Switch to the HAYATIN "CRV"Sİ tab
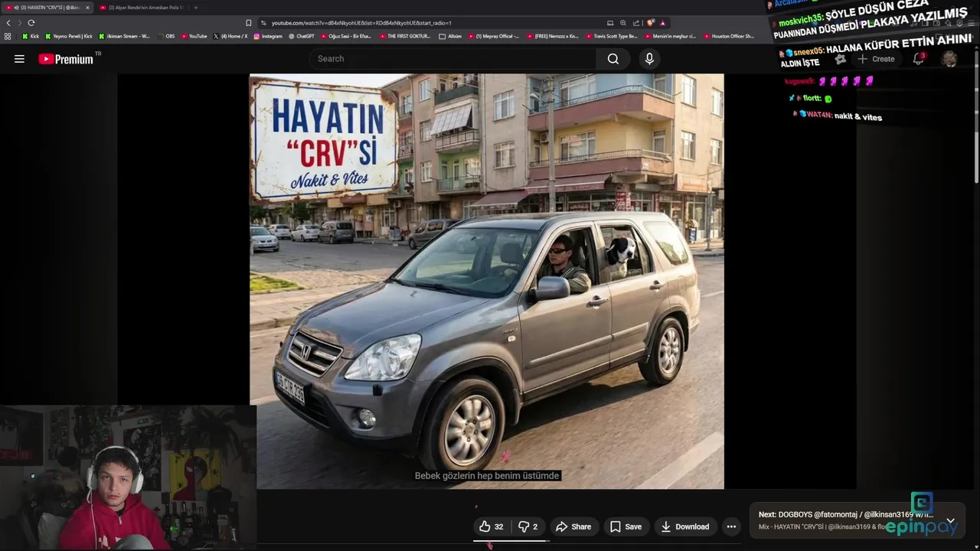The image size is (980, 551). pos(47,8)
